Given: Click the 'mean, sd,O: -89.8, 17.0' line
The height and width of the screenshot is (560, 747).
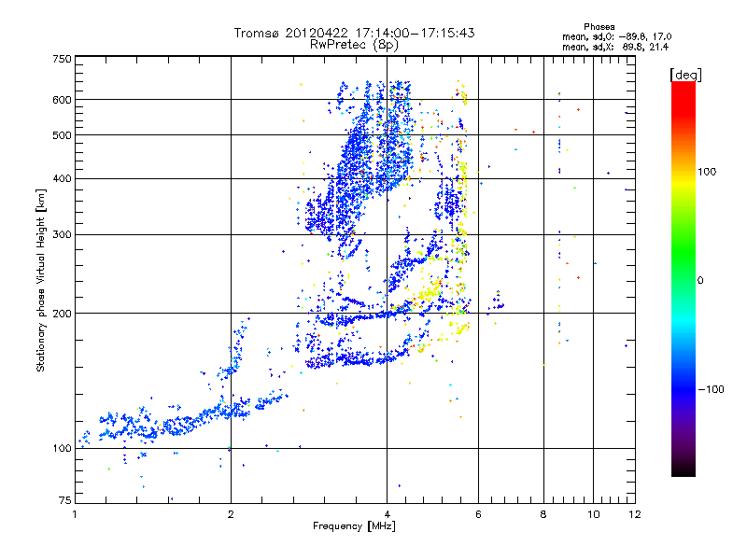Looking at the screenshot, I should point(617,36).
